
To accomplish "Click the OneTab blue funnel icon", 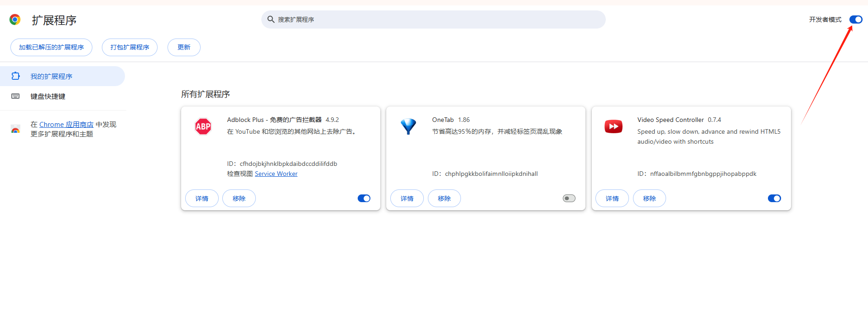I will point(408,126).
